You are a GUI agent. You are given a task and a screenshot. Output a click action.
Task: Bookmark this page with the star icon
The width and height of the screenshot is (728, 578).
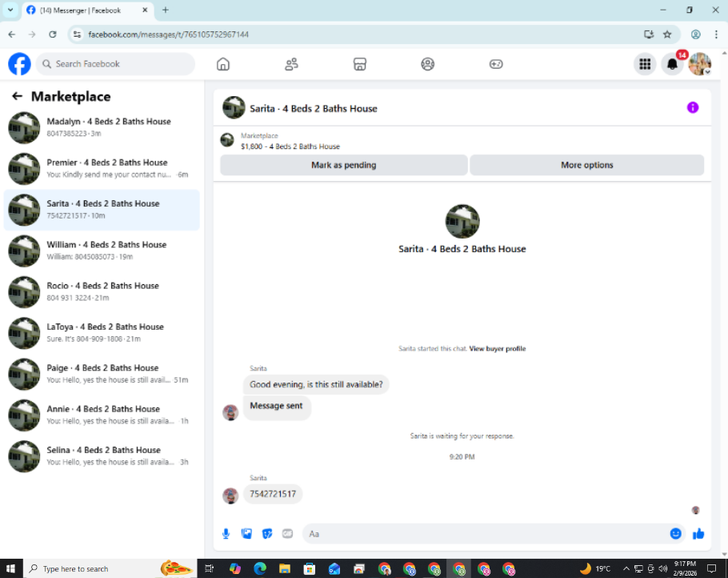(667, 34)
